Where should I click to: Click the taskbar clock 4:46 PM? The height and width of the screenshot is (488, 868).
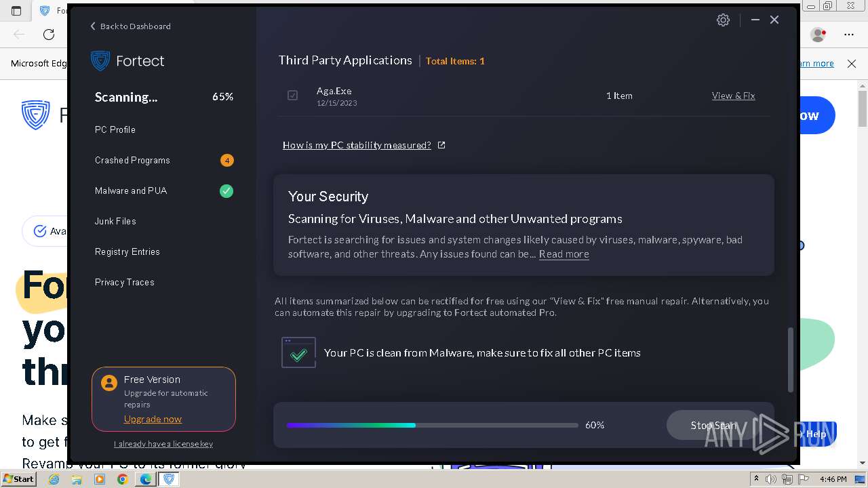click(833, 479)
